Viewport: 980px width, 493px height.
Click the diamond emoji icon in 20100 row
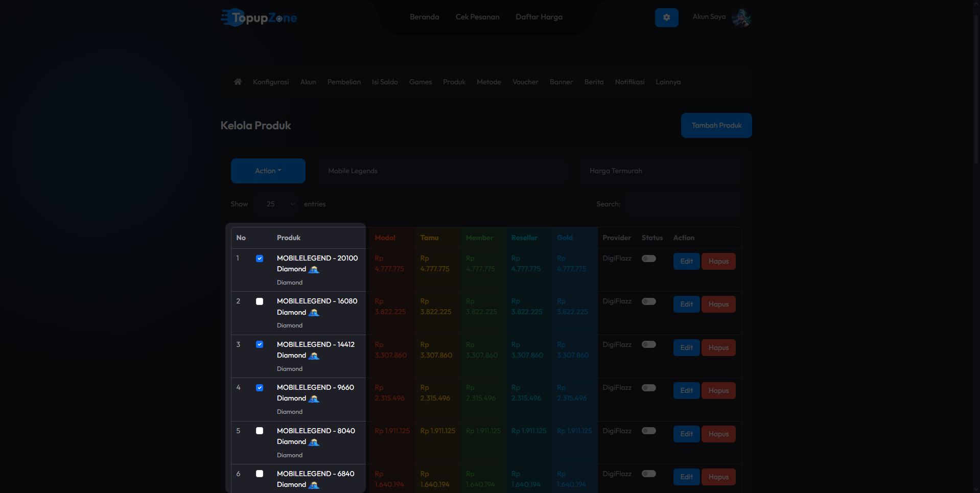coord(314,269)
